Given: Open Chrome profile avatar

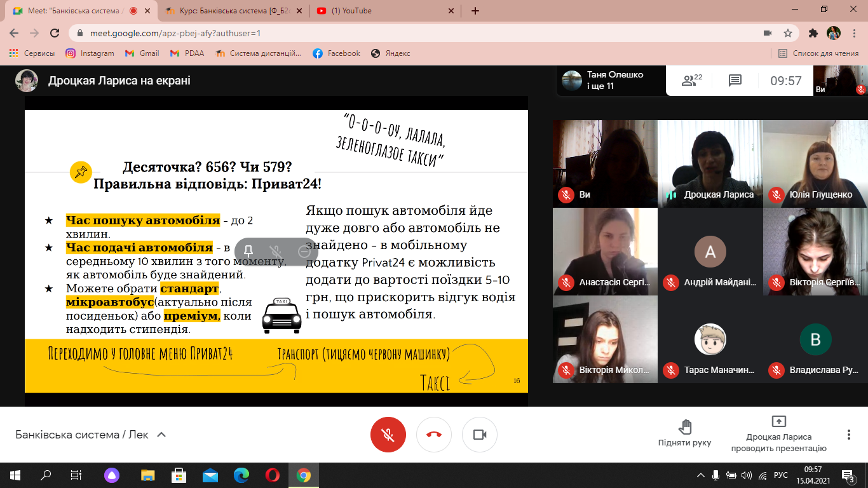Looking at the screenshot, I should click(x=833, y=33).
